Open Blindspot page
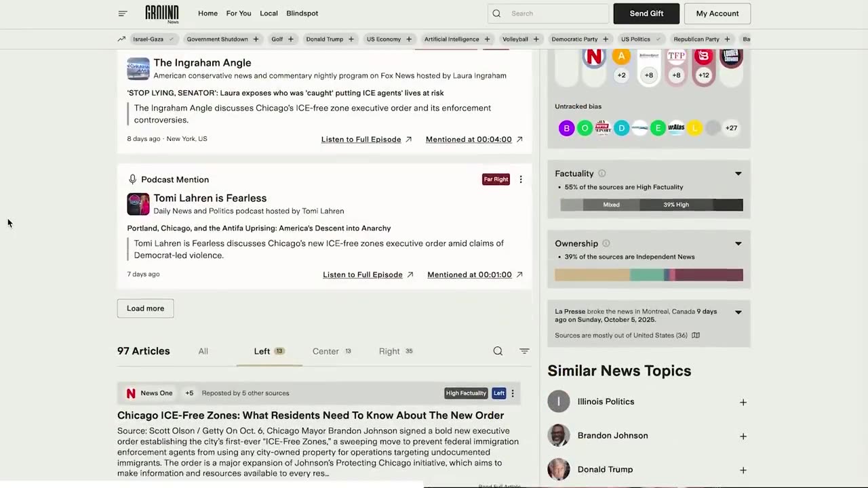Screen dimensions: 868x488 (x=302, y=14)
